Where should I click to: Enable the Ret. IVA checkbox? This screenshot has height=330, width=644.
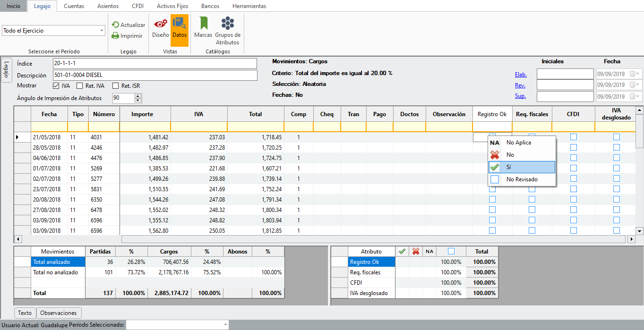tap(80, 86)
